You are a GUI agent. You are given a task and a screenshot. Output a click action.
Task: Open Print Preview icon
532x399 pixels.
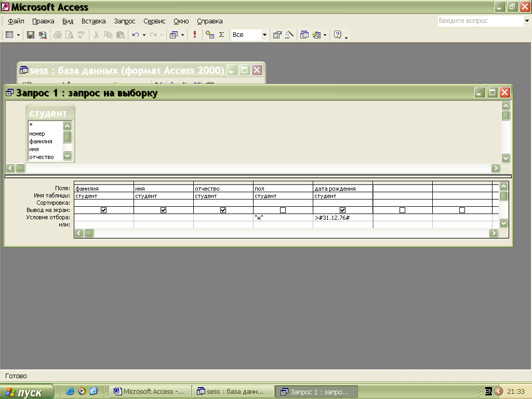point(70,35)
